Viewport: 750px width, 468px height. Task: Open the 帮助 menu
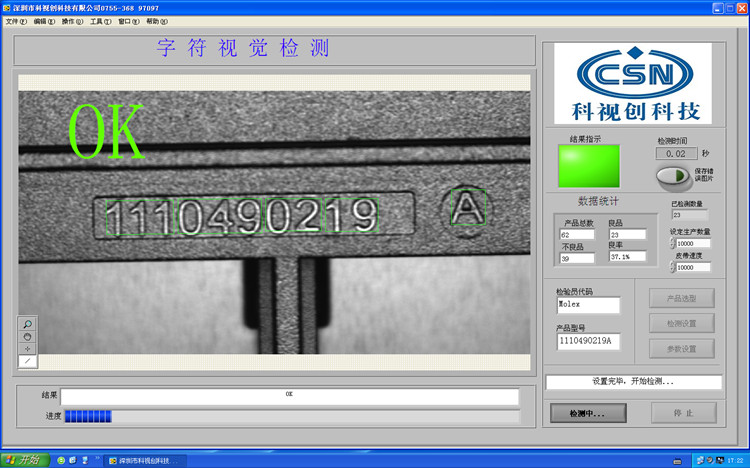pos(156,20)
